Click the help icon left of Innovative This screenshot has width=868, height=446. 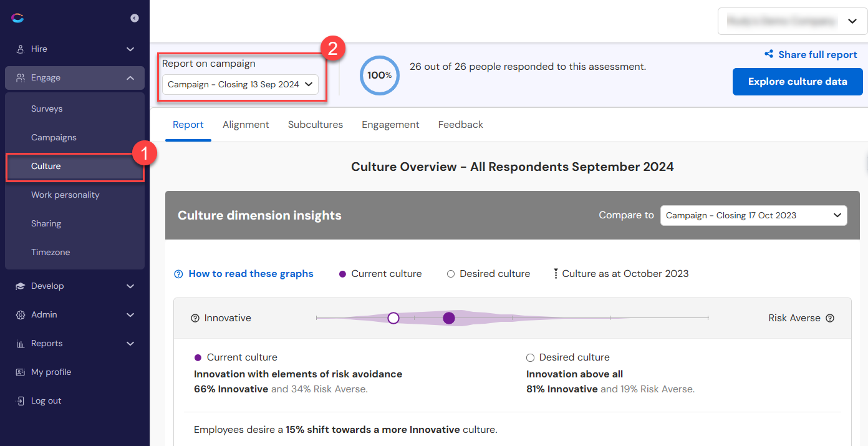coord(195,318)
